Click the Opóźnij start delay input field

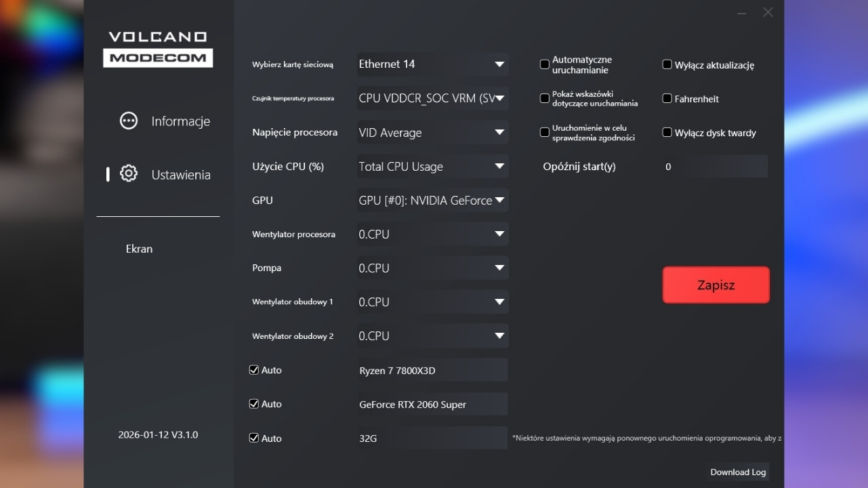714,167
